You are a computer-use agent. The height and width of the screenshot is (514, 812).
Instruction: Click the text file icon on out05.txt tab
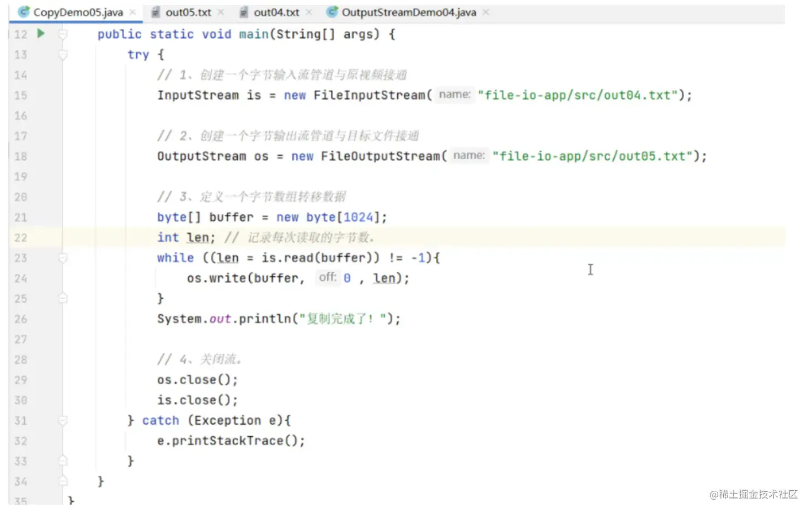[156, 12]
